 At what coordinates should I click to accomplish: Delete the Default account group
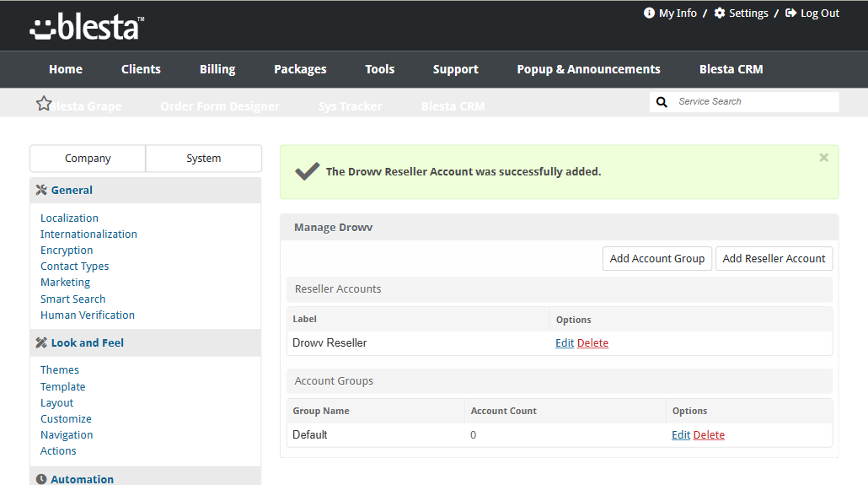709,435
